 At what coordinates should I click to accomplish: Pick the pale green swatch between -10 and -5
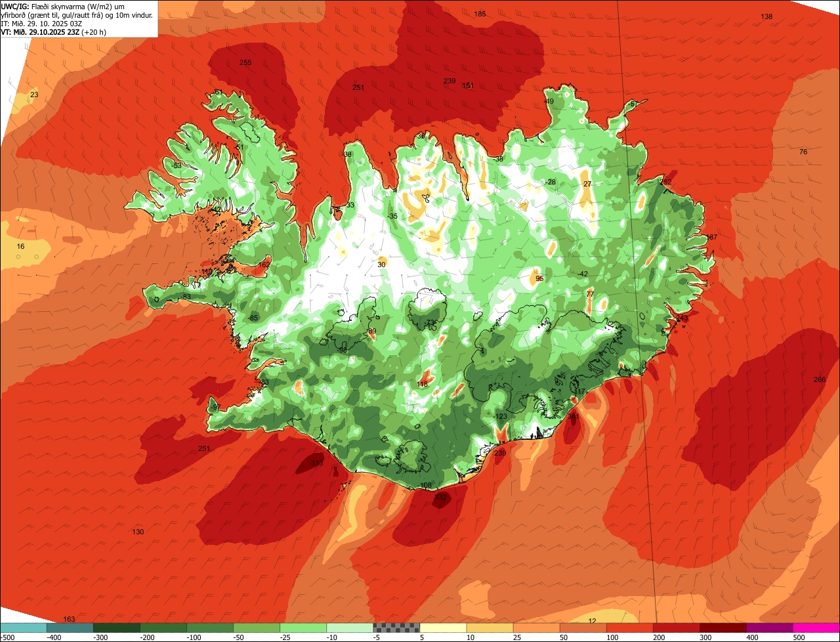click(350, 628)
